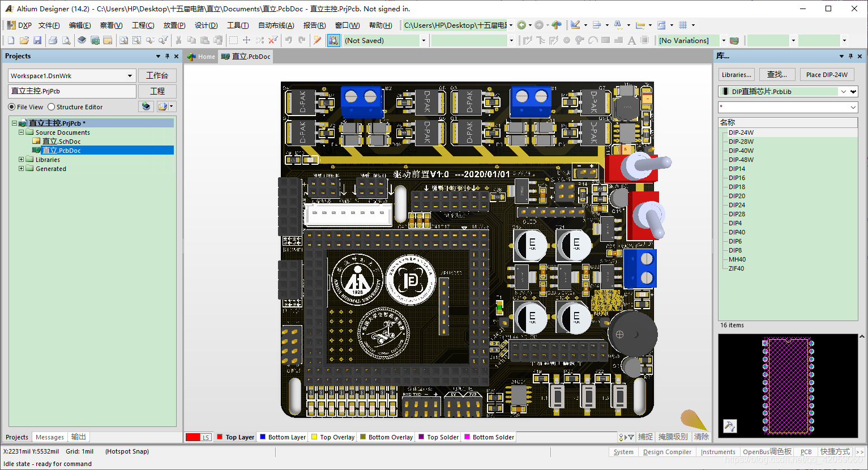This screenshot has width=868, height=470.
Task: Pin the Projects panel with the pushpin
Action: [x=167, y=56]
